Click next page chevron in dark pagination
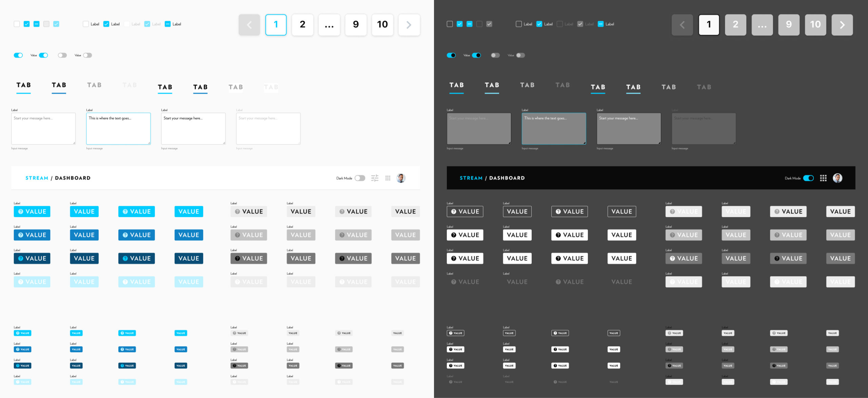868x398 pixels. point(842,25)
